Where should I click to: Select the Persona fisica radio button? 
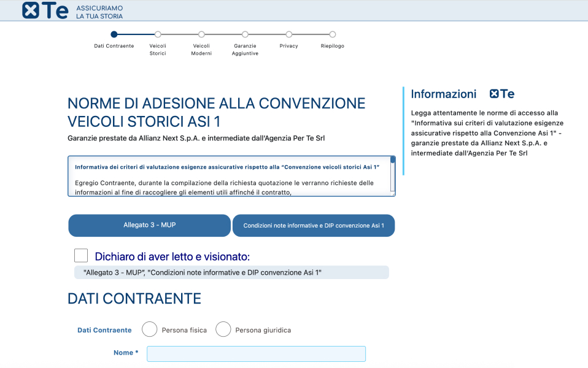click(150, 329)
